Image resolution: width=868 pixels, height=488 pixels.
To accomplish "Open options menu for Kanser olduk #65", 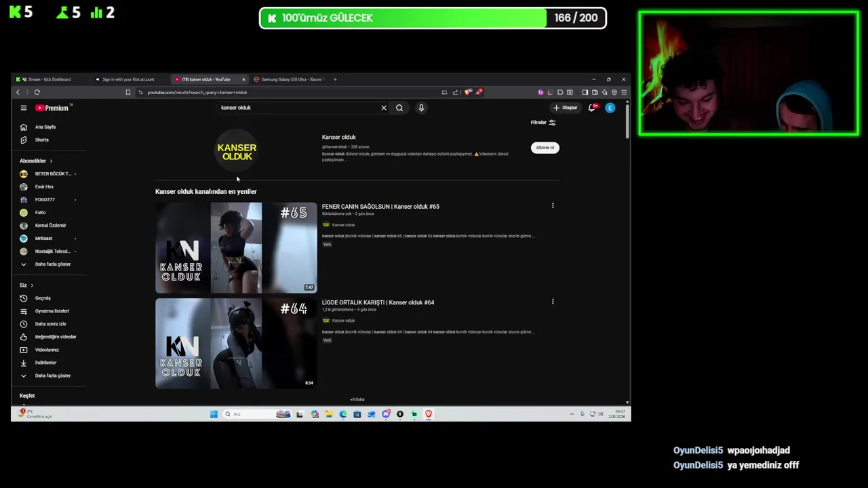I will point(553,205).
